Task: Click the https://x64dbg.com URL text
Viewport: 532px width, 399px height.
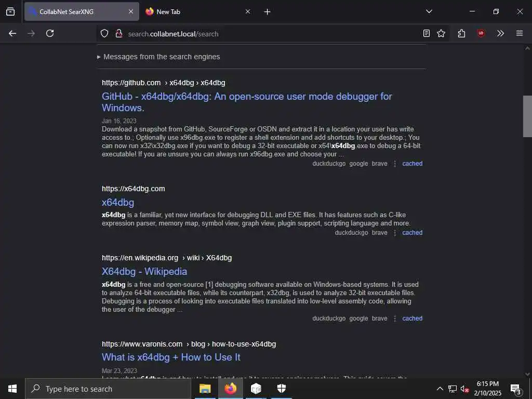Action: pyautogui.click(x=134, y=189)
